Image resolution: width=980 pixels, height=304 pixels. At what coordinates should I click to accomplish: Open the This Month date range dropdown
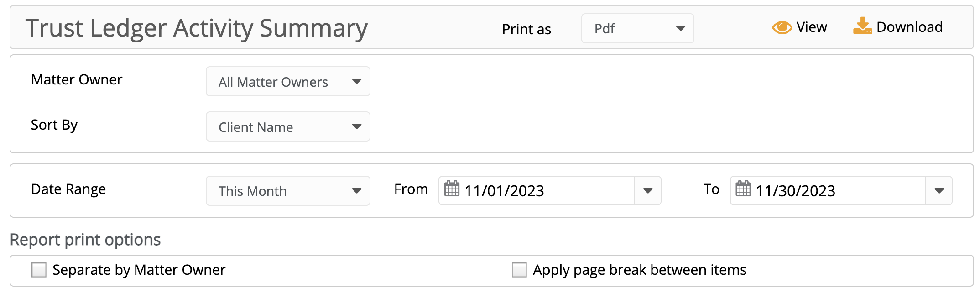coord(288,191)
